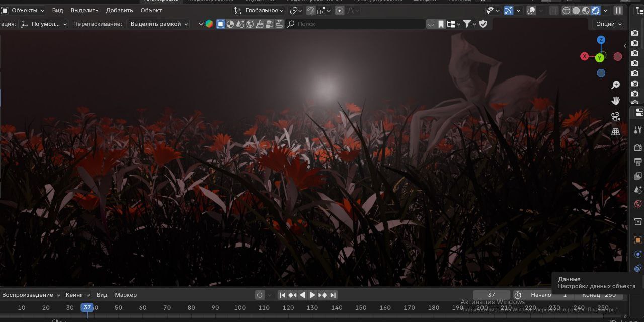
Task: Switch viewport shading to Solid
Action: click(x=576, y=10)
